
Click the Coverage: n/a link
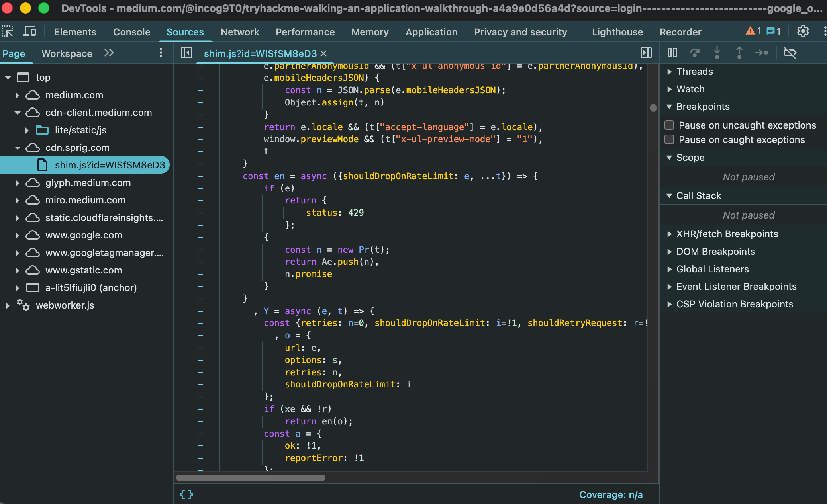611,494
